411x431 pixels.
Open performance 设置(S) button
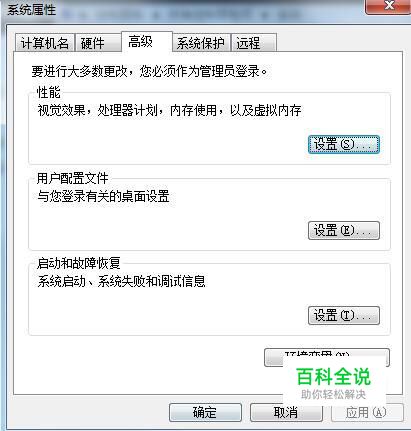pyautogui.click(x=344, y=144)
